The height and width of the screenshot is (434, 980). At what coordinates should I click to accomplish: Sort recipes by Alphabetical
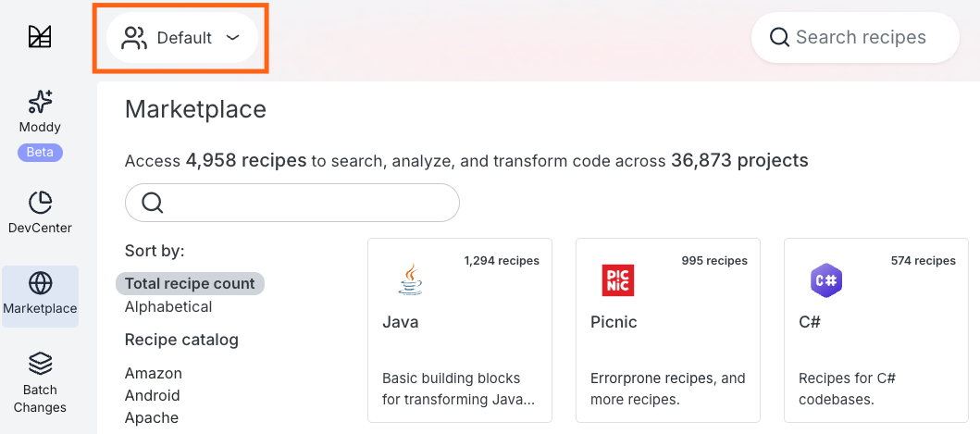click(x=168, y=306)
